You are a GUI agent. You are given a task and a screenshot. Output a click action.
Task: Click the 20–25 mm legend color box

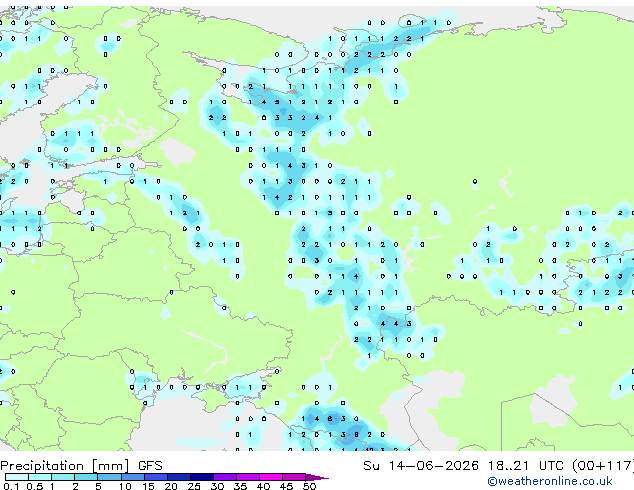tap(178, 477)
